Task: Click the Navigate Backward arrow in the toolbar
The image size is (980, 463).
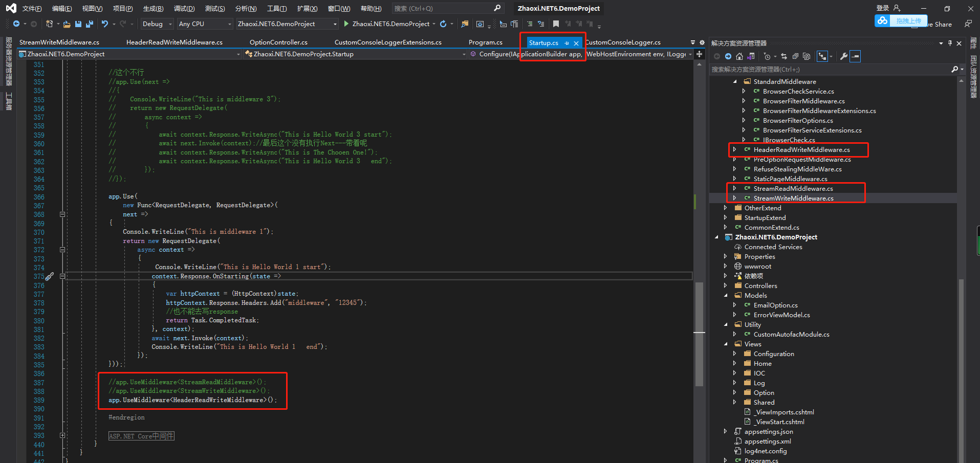Action: click(16, 24)
